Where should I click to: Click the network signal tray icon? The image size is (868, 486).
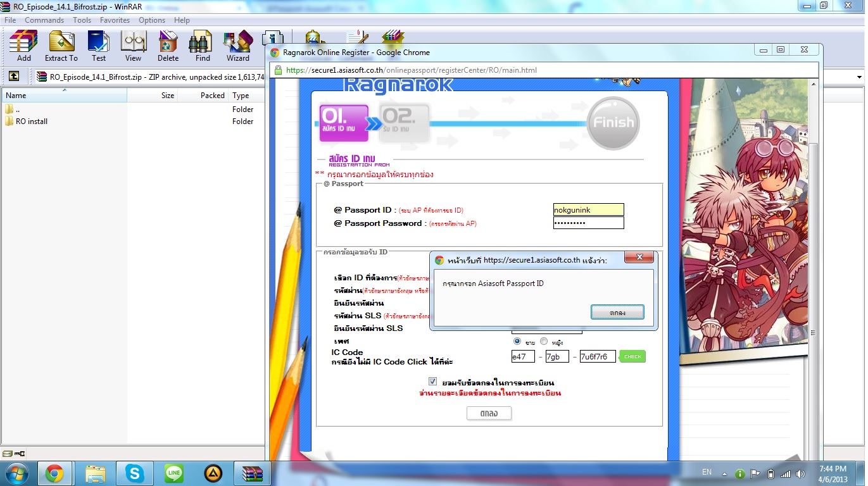786,474
